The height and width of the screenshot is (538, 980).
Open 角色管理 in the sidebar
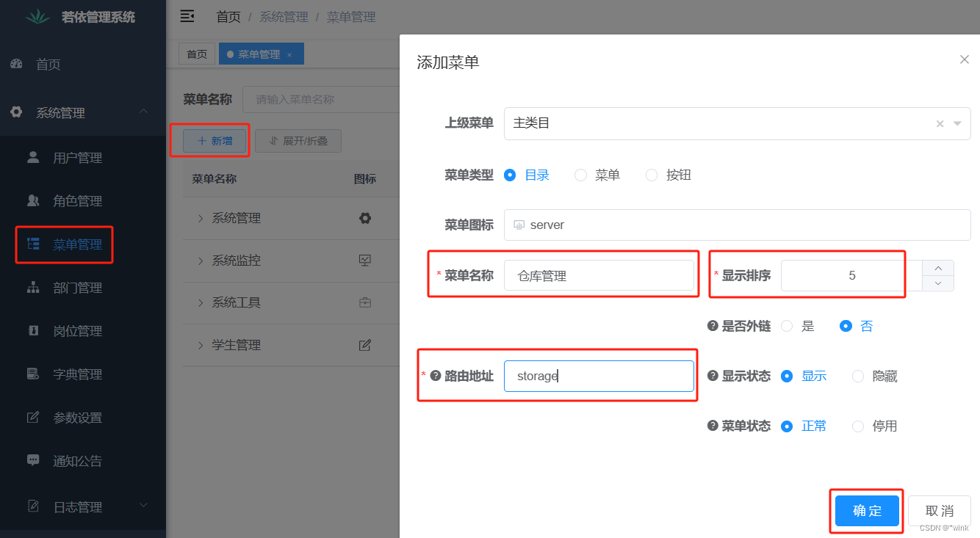[x=83, y=200]
